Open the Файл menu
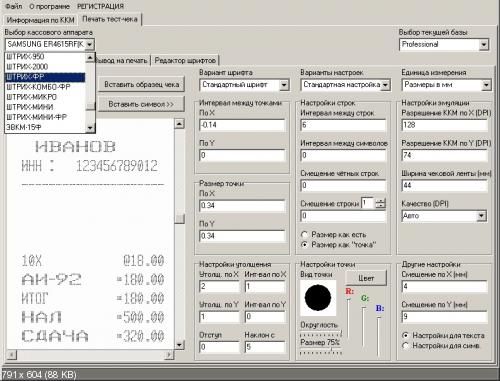Image resolution: width=500 pixels, height=381 pixels. 14,6
